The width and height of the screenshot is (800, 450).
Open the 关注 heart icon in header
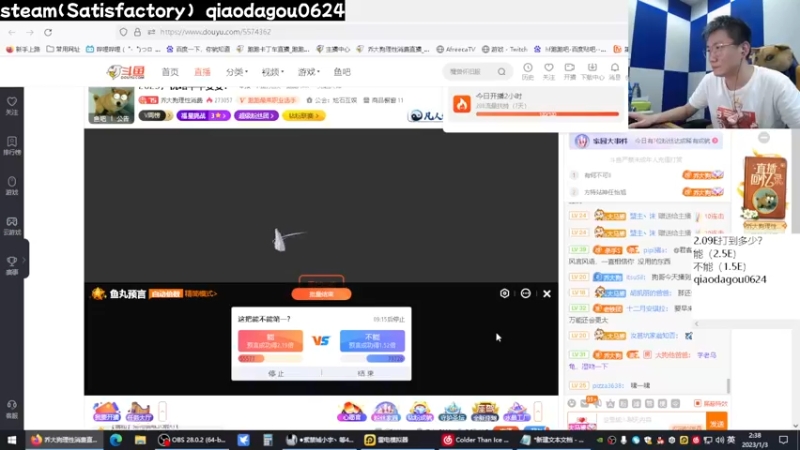pos(548,71)
